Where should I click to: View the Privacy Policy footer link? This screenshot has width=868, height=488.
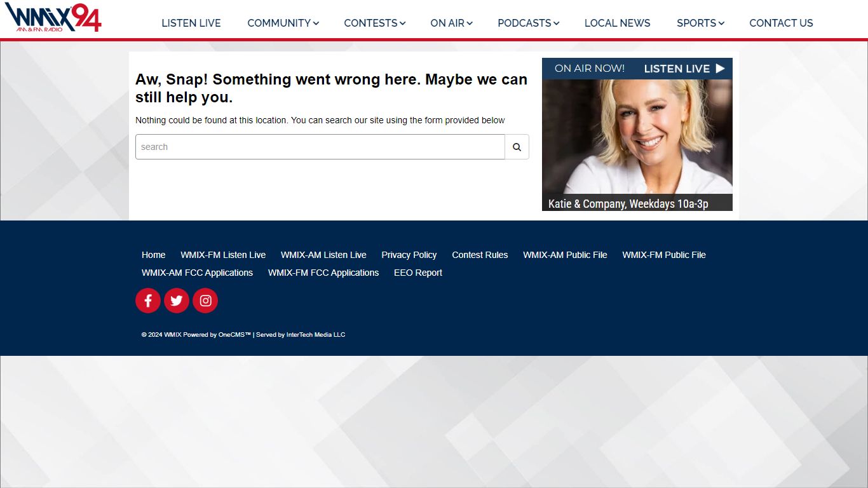409,255
